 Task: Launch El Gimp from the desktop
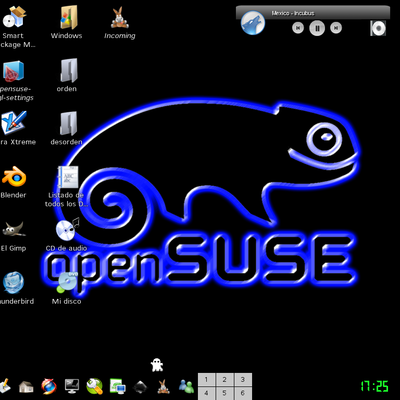click(x=13, y=230)
